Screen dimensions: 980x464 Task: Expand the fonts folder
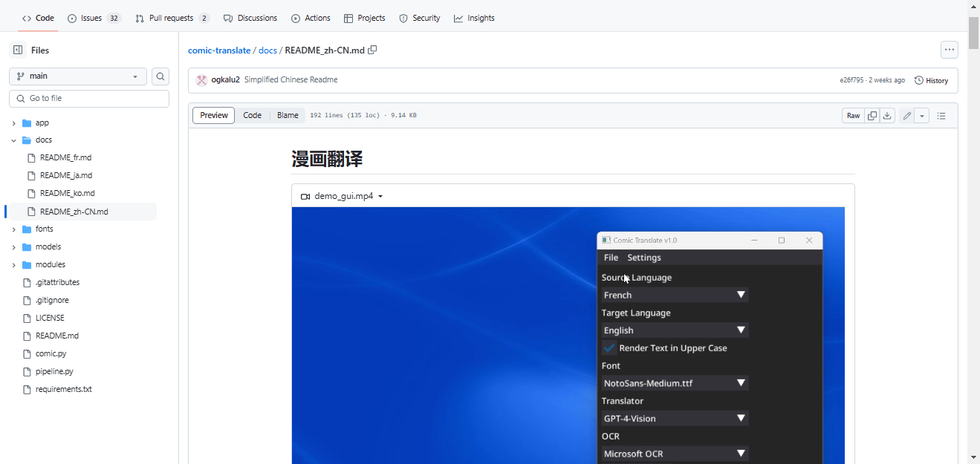[13, 229]
